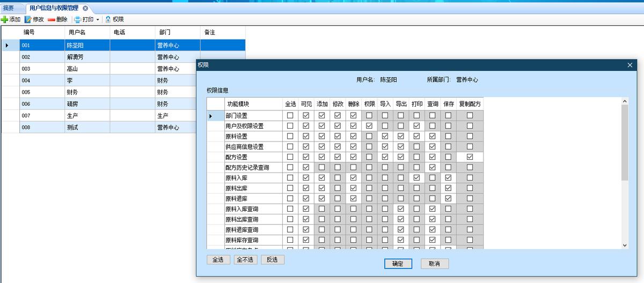Click the permissions list vertical scrollbar thumb

point(625,143)
